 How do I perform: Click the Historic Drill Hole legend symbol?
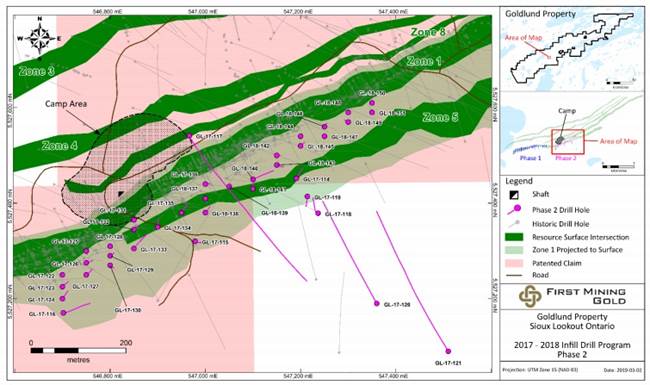pos(514,224)
